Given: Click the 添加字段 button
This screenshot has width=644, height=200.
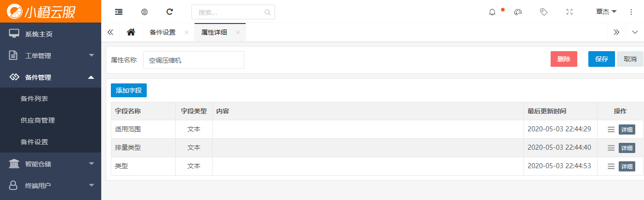Looking at the screenshot, I should click(x=129, y=90).
